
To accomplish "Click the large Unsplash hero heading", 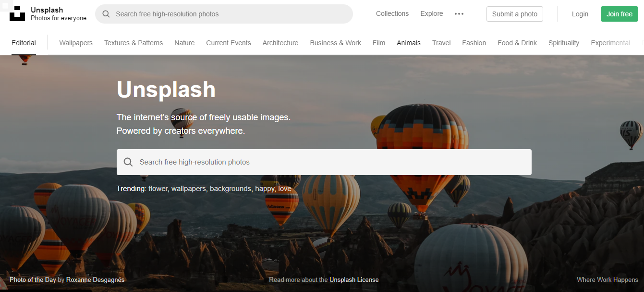I will [166, 89].
